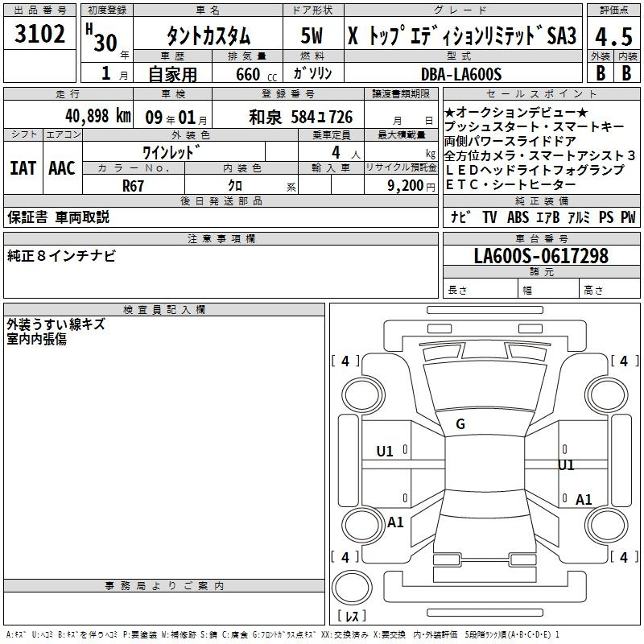This screenshot has height=644, width=644.
Task: Click the ナビ item in 純正装備
Action: pos(460,217)
